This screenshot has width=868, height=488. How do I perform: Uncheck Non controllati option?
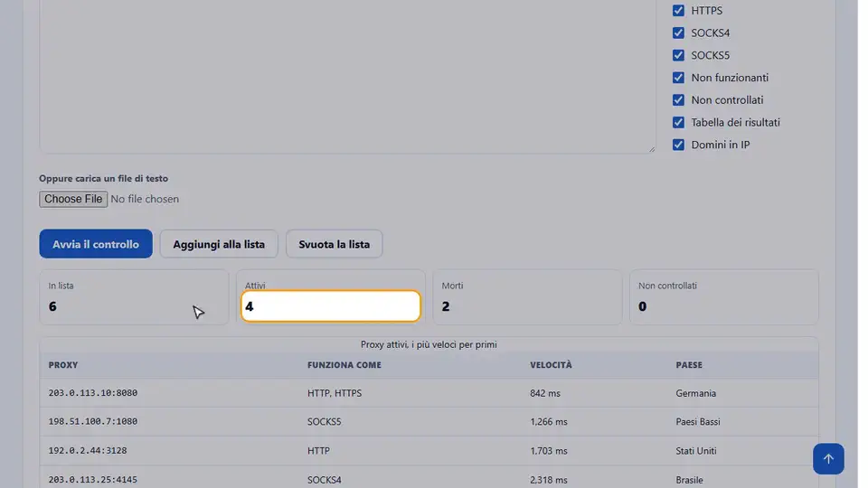pos(678,99)
